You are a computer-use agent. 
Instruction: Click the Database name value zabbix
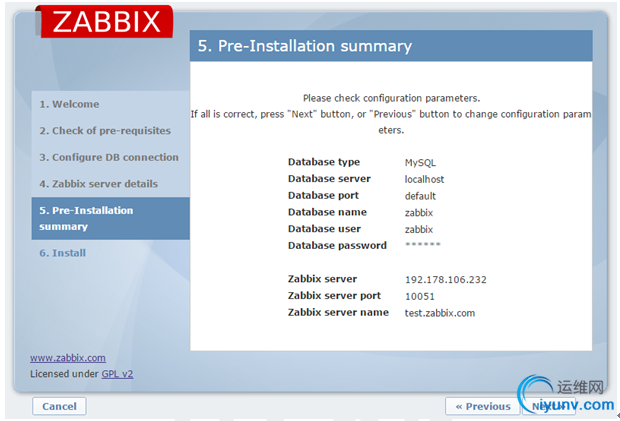tap(419, 213)
